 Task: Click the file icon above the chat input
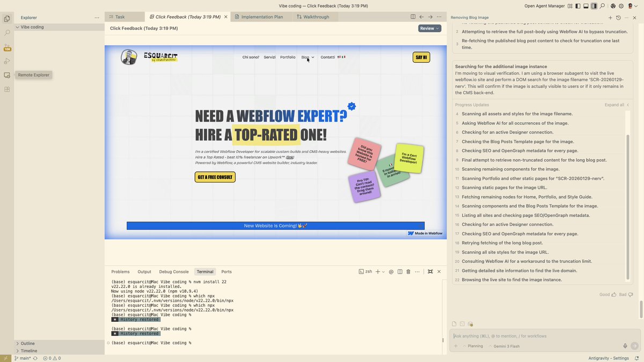(454, 324)
